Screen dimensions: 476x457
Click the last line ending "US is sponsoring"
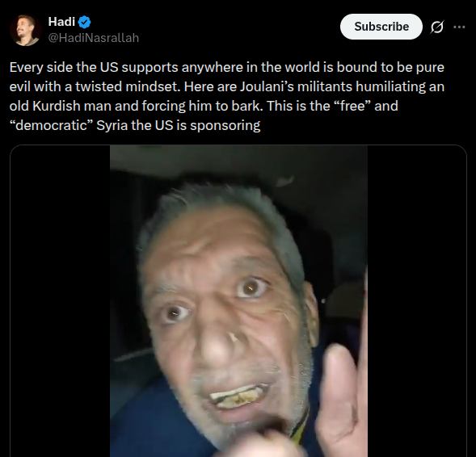click(x=135, y=125)
